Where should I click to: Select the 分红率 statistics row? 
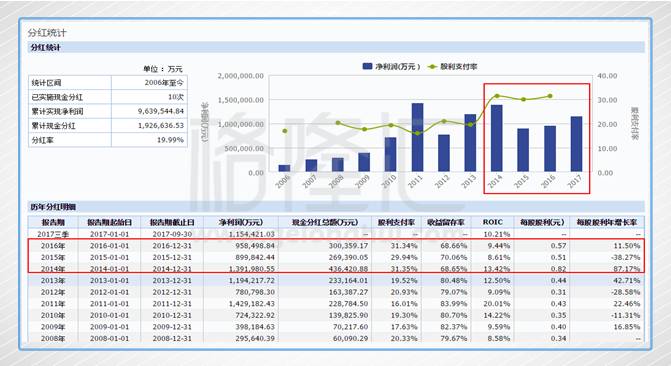[x=108, y=140]
